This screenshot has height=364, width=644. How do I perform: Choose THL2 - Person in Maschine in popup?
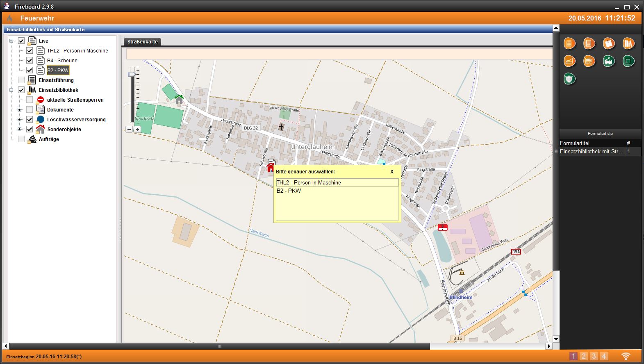[x=337, y=182]
